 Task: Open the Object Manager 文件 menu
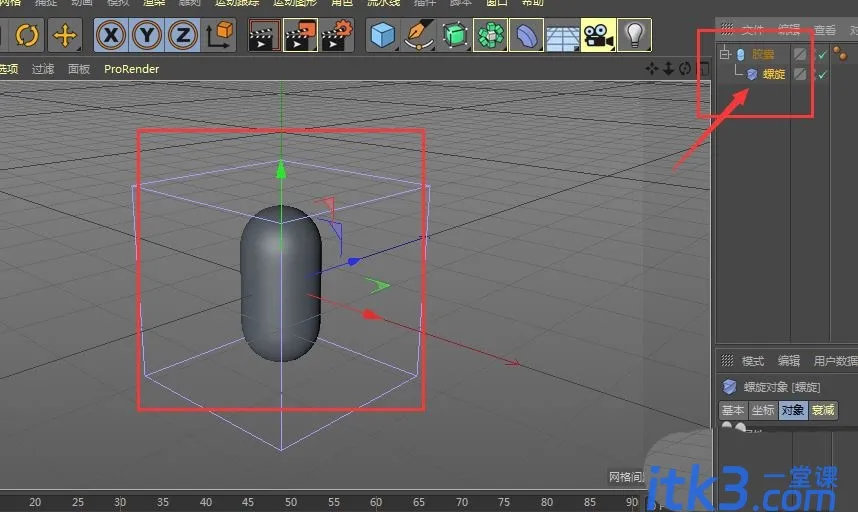(x=752, y=30)
